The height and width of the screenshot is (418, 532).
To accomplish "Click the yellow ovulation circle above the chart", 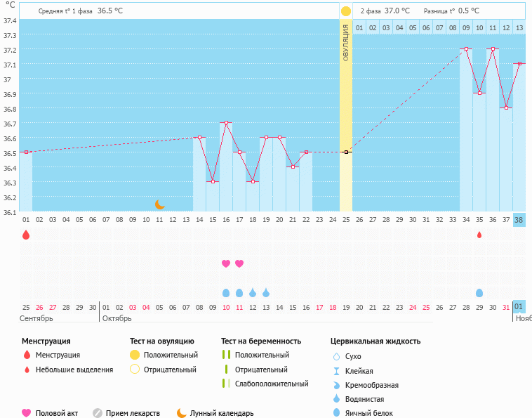I will (x=345, y=11).
